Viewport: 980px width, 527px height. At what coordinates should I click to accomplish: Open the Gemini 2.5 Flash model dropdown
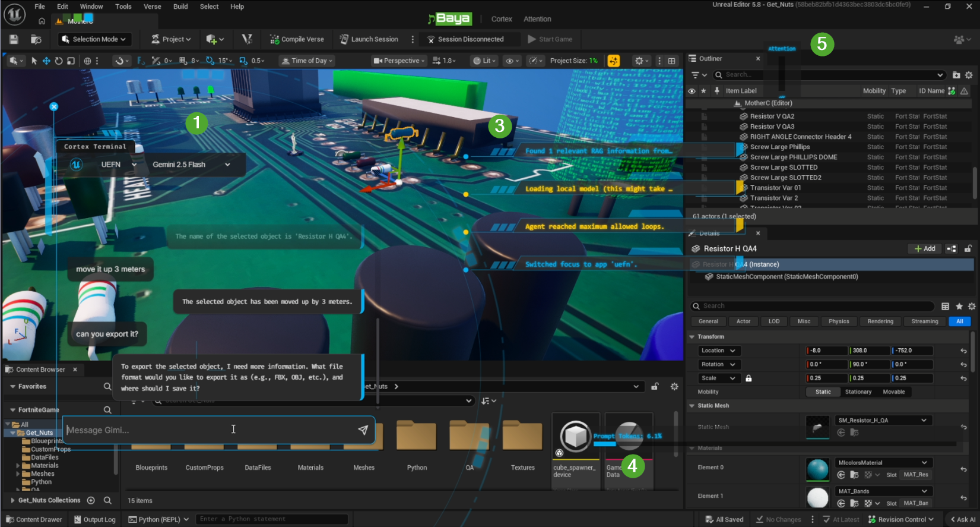(191, 165)
